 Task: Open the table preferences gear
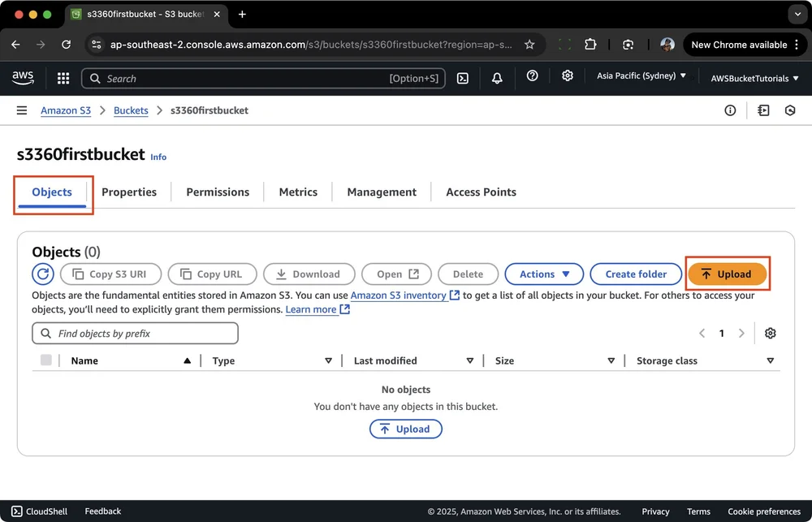pyautogui.click(x=770, y=333)
